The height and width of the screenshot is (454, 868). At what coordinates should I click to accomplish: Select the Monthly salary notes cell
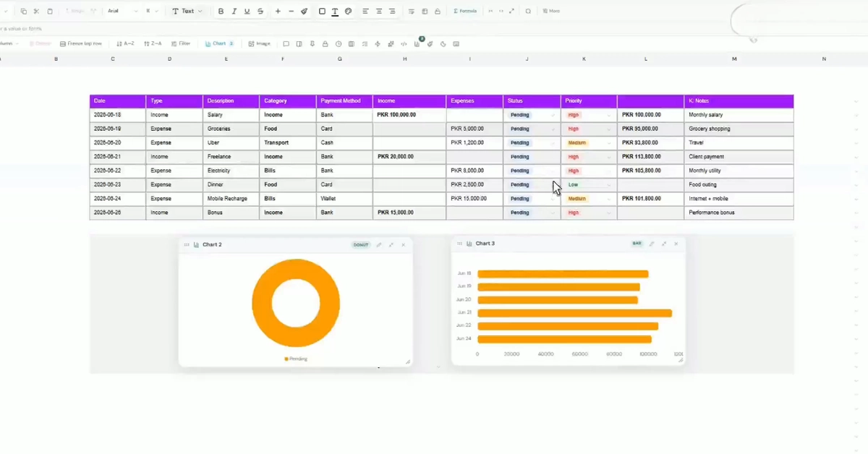739,115
